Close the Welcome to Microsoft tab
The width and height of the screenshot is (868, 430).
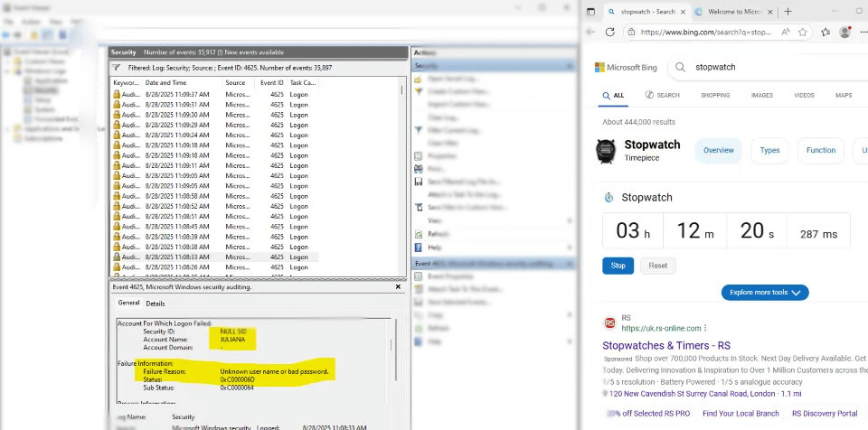point(771,12)
